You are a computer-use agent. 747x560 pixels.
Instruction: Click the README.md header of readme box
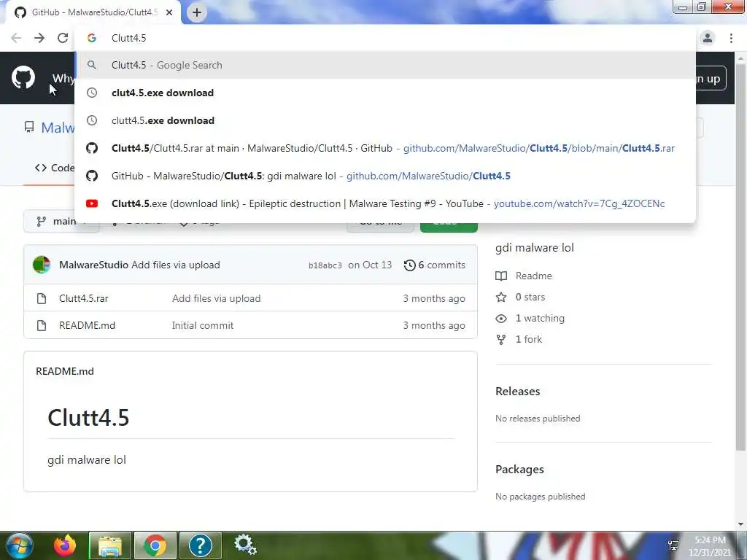pos(65,371)
